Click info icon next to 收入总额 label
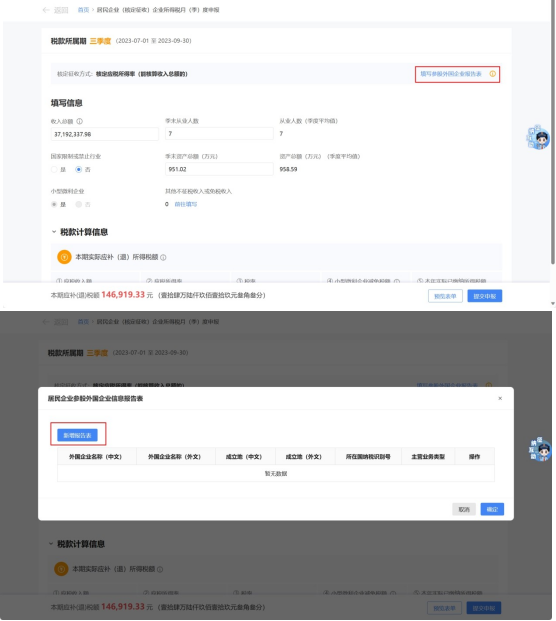This screenshot has width=556, height=621. tap(80, 121)
